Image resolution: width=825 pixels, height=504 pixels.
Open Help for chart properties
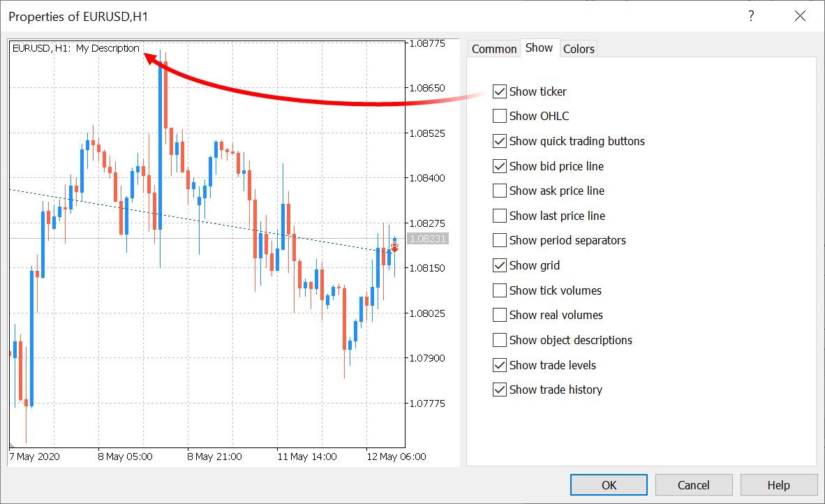(x=779, y=484)
